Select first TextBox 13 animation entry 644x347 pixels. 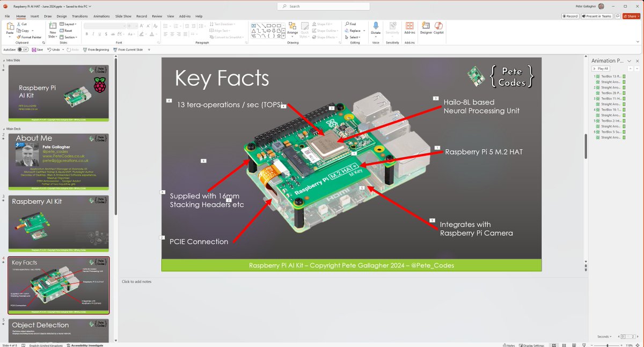tap(609, 76)
